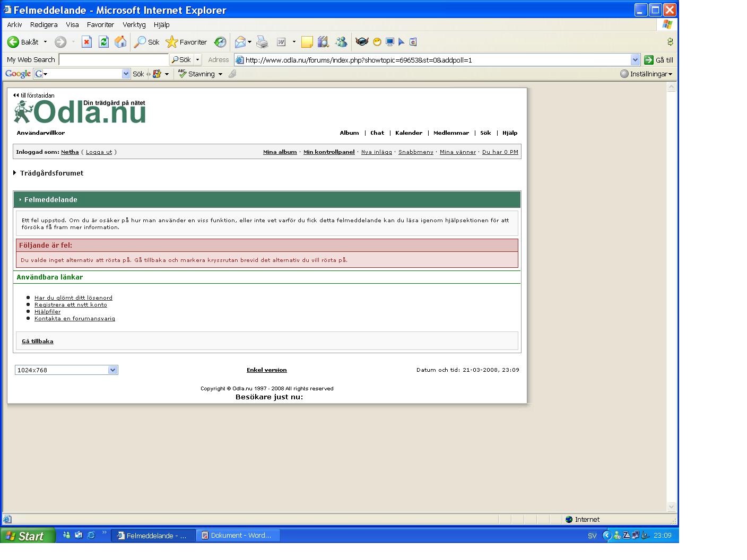The height and width of the screenshot is (560, 747).
Task: Click the Bakåt green arrow button
Action: tap(13, 42)
